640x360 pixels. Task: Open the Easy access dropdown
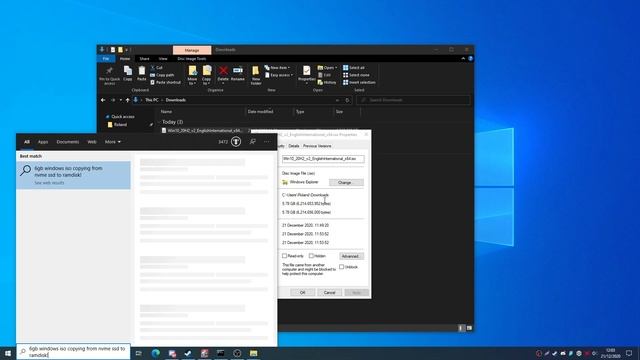(x=278, y=75)
